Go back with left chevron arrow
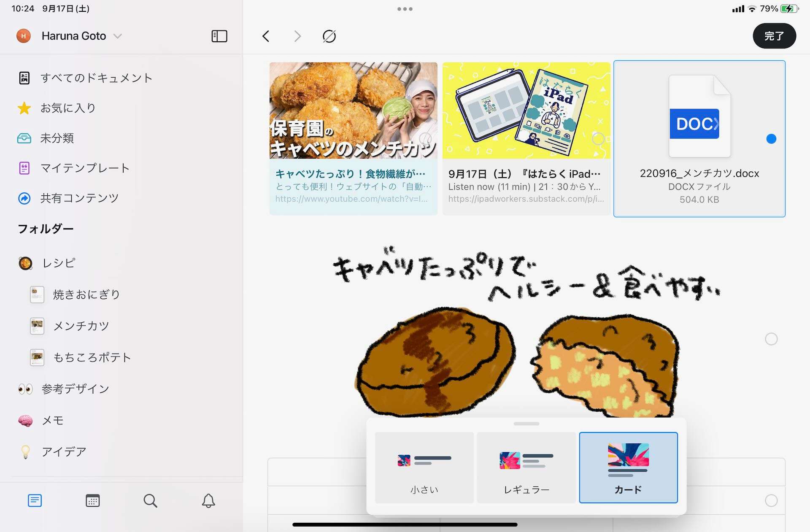This screenshot has height=532, width=810. 266,36
